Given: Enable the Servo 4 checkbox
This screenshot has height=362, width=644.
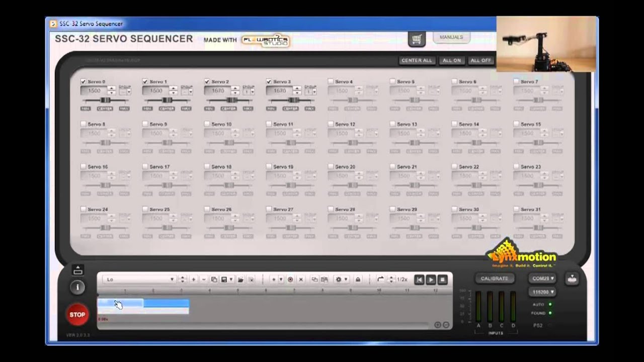Looking at the screenshot, I should (331, 81).
